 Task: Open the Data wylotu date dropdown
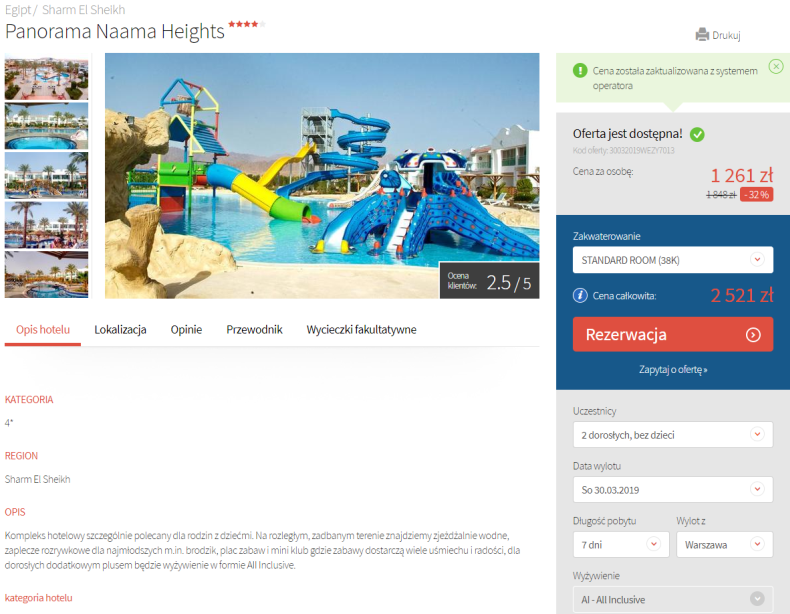point(673,490)
